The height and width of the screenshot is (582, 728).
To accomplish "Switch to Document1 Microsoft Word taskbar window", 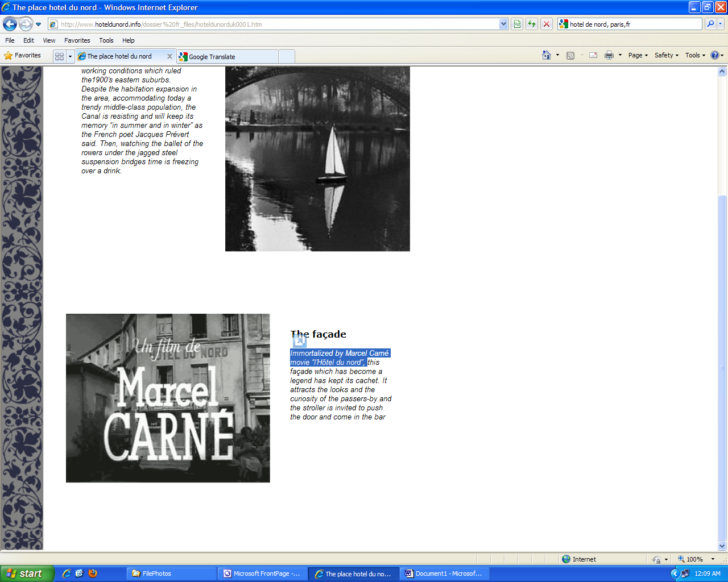I will coord(445,573).
